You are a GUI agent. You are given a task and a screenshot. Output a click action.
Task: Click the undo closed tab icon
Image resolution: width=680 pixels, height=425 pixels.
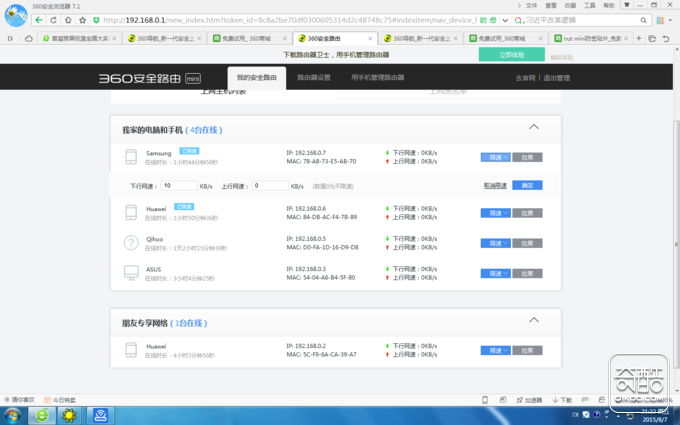click(x=666, y=39)
